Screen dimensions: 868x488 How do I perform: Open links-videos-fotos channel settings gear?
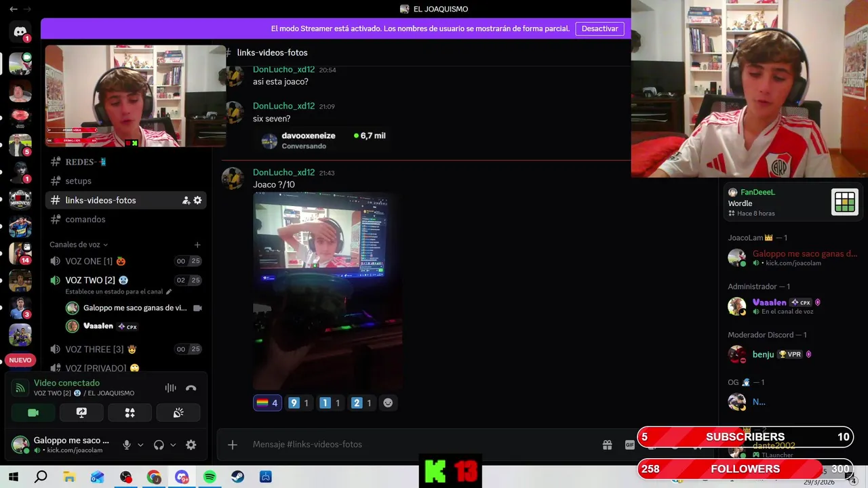[x=197, y=201]
